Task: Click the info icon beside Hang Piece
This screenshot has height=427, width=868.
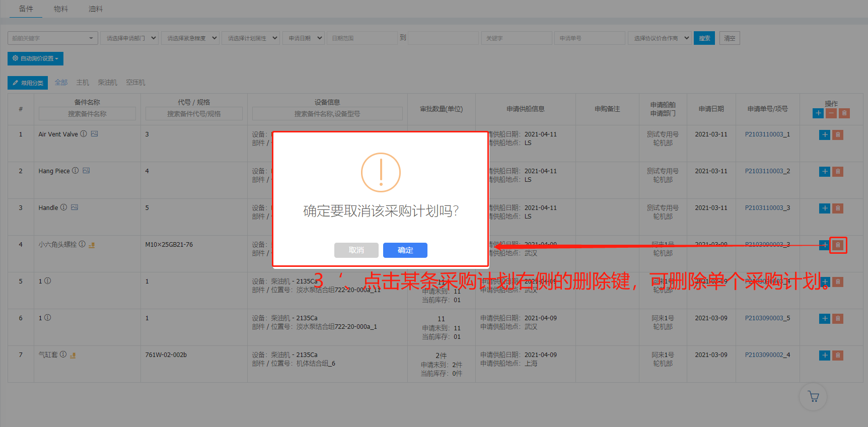Action: [x=76, y=171]
